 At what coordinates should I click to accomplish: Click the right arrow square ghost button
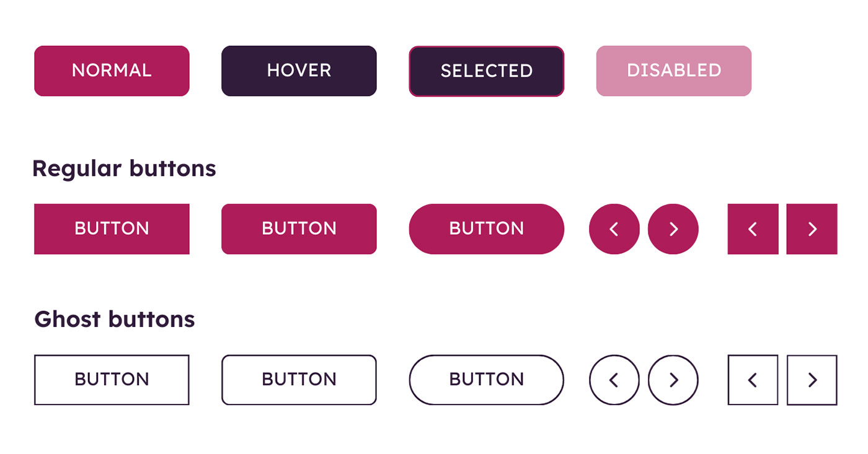pos(812,380)
